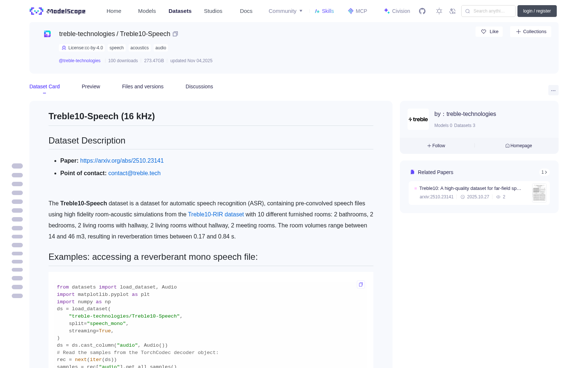Click the treble organization logo
The height and width of the screenshot is (368, 588).
[x=418, y=119]
